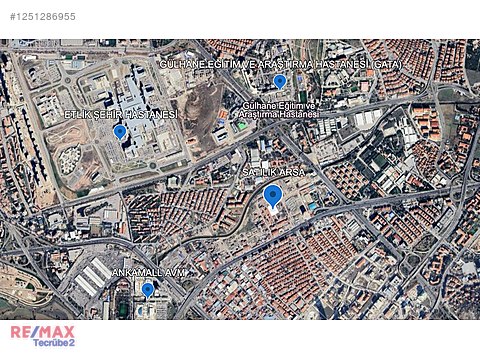The image size is (480, 360).
Task: Click the round mosque-like structure southwest of Etlik hospital
Action: [x=70, y=159]
